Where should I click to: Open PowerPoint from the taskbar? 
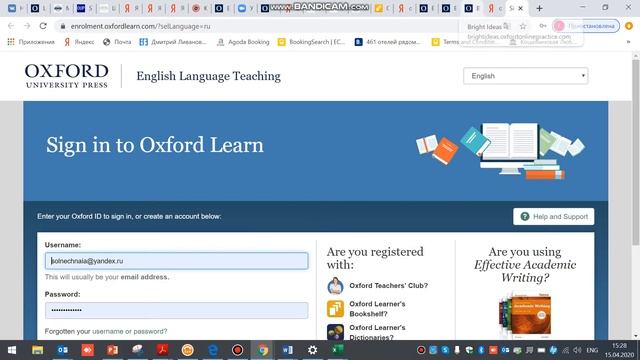tap(112, 350)
